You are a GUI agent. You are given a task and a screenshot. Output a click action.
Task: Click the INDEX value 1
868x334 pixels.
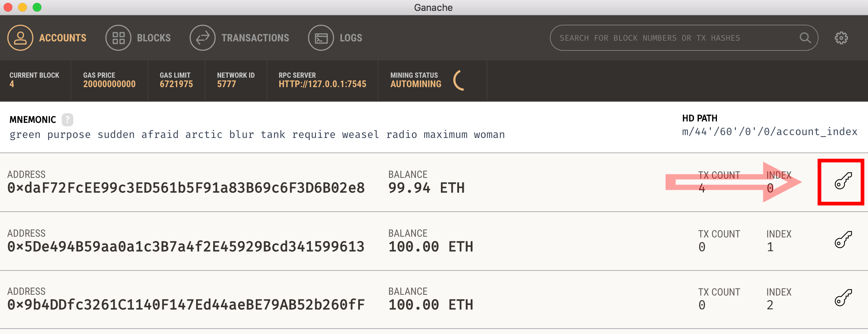click(x=770, y=247)
